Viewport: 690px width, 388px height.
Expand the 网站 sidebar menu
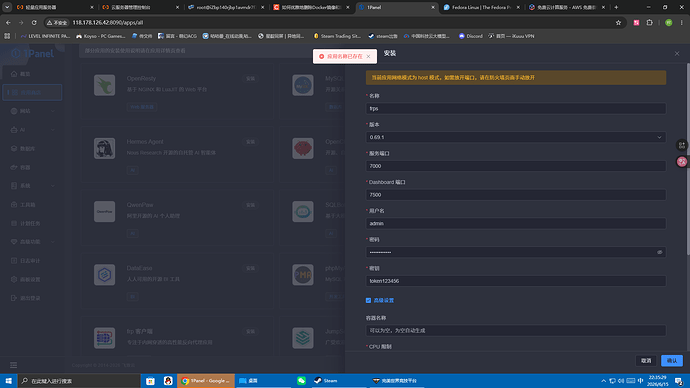(x=32, y=111)
